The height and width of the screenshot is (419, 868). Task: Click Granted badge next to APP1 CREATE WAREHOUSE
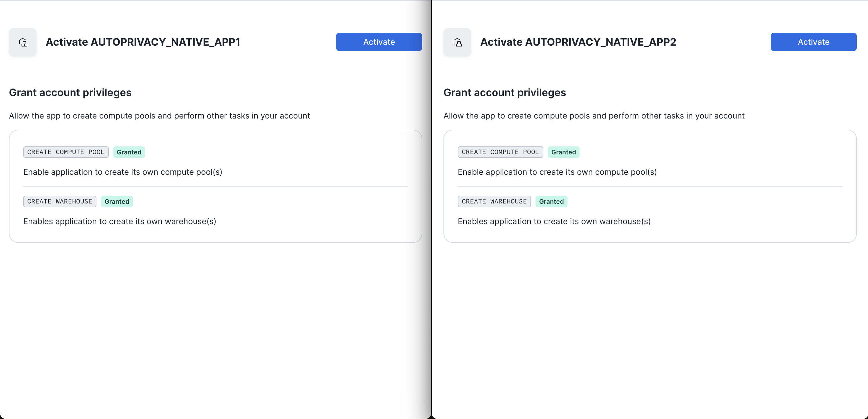point(117,201)
